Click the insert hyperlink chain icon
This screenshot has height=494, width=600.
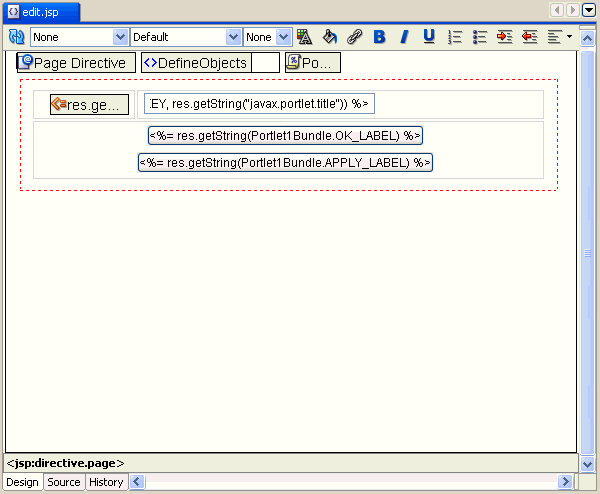pos(355,37)
